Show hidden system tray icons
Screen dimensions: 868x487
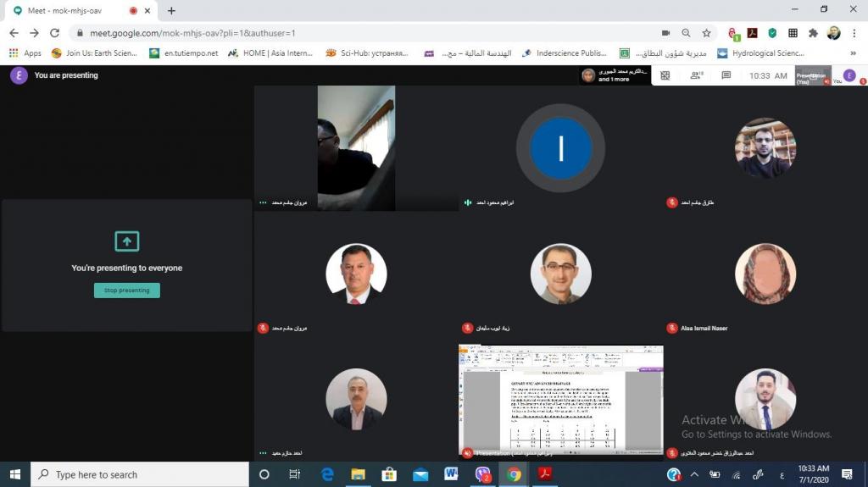tap(694, 474)
